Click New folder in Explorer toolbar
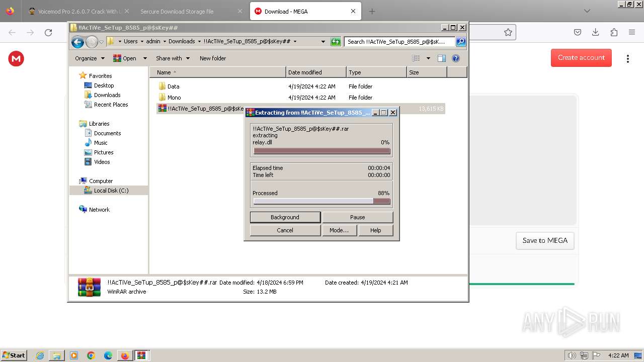This screenshot has width=644, height=362. pyautogui.click(x=213, y=58)
